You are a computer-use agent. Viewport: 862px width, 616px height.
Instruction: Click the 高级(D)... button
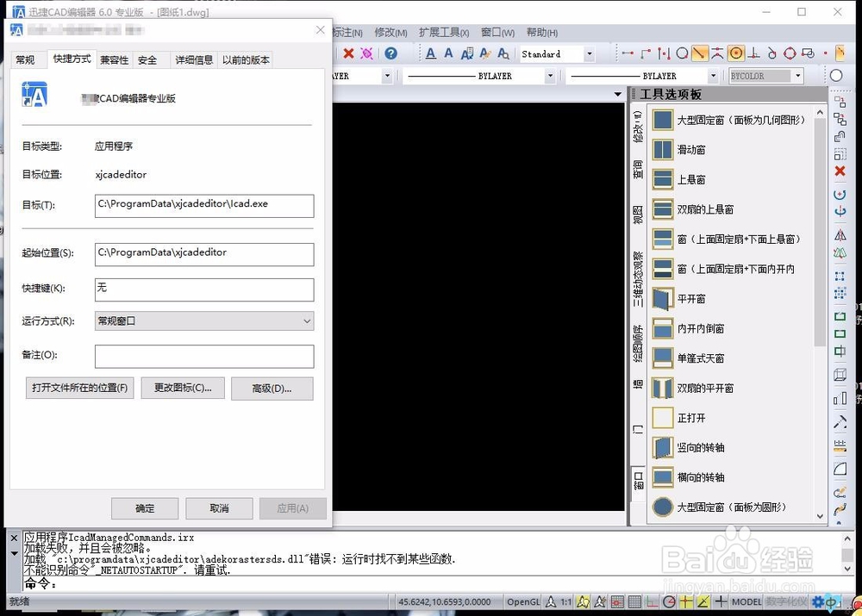(272, 389)
